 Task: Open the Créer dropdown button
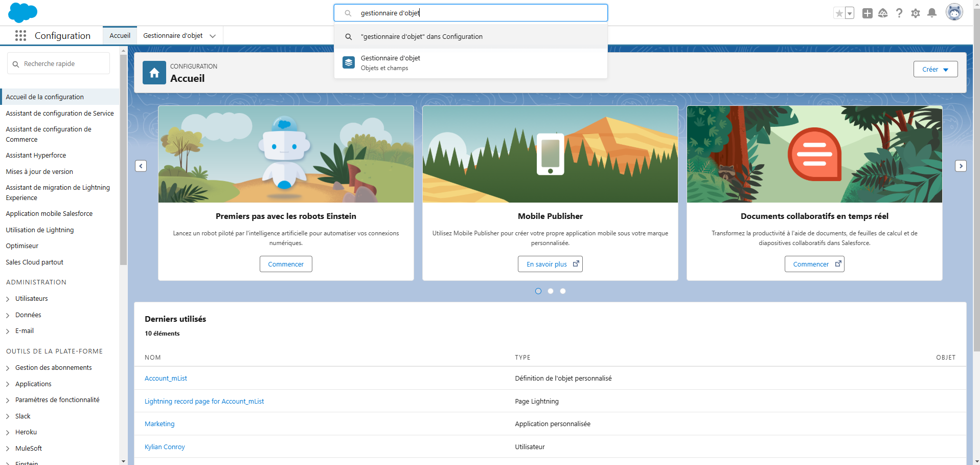(x=936, y=69)
